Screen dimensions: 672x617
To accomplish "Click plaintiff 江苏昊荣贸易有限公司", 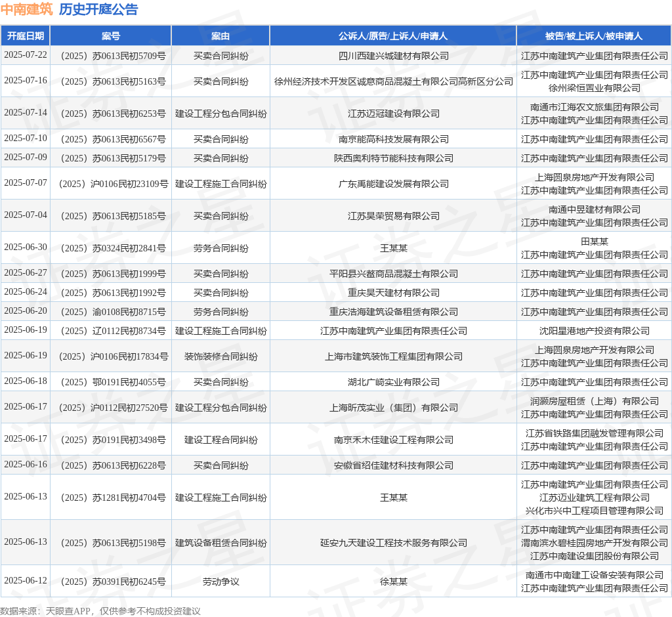I will (394, 216).
